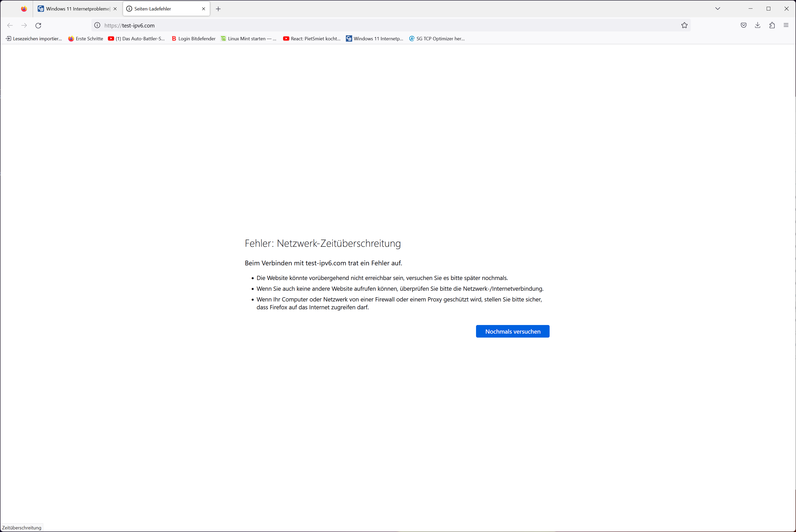Expand the list all tabs chevron

(717, 9)
